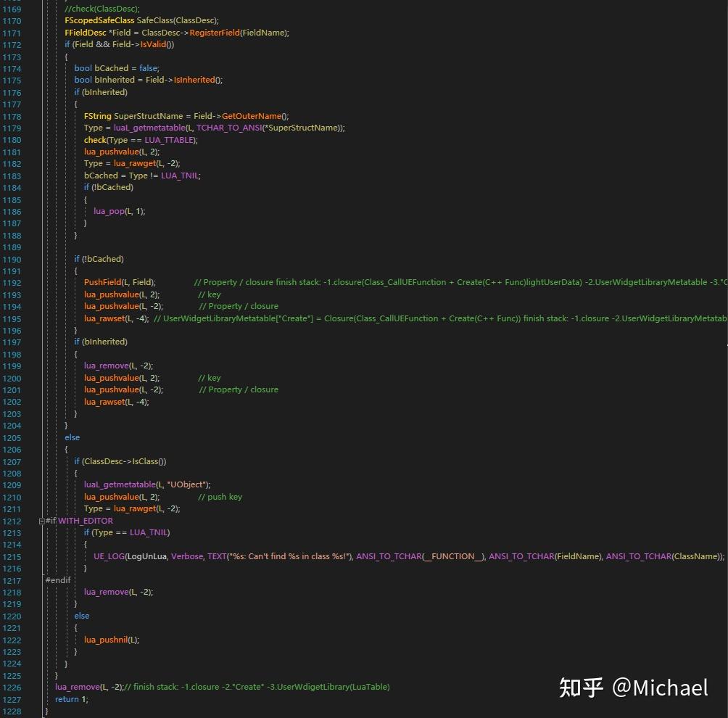Collapse the #if WITH_EDITOR code block
This screenshot has height=718, width=728.
42,521
